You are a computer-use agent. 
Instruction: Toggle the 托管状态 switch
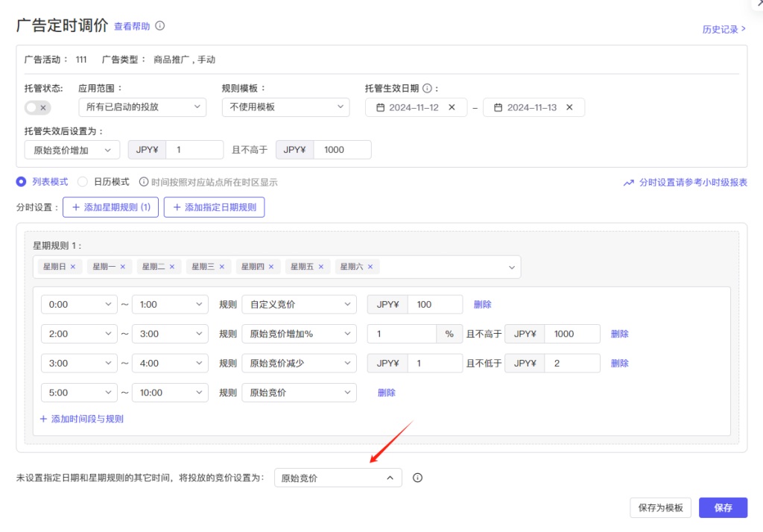click(37, 107)
